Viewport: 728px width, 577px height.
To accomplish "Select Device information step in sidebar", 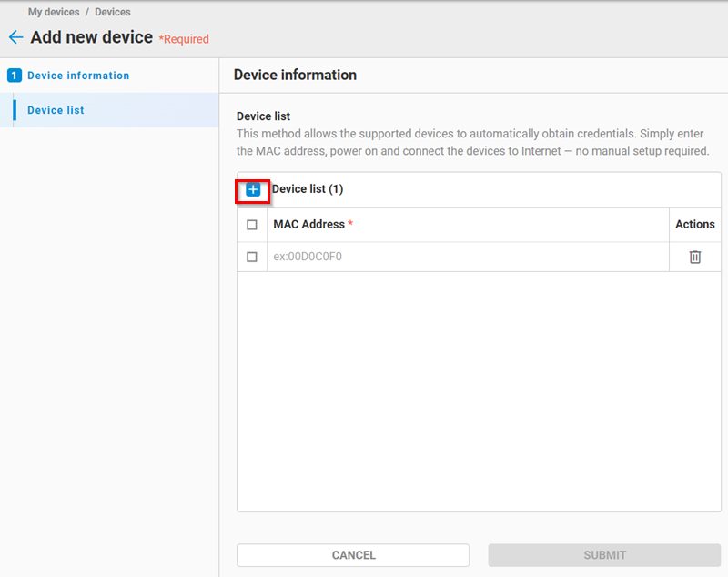I will pyautogui.click(x=78, y=76).
